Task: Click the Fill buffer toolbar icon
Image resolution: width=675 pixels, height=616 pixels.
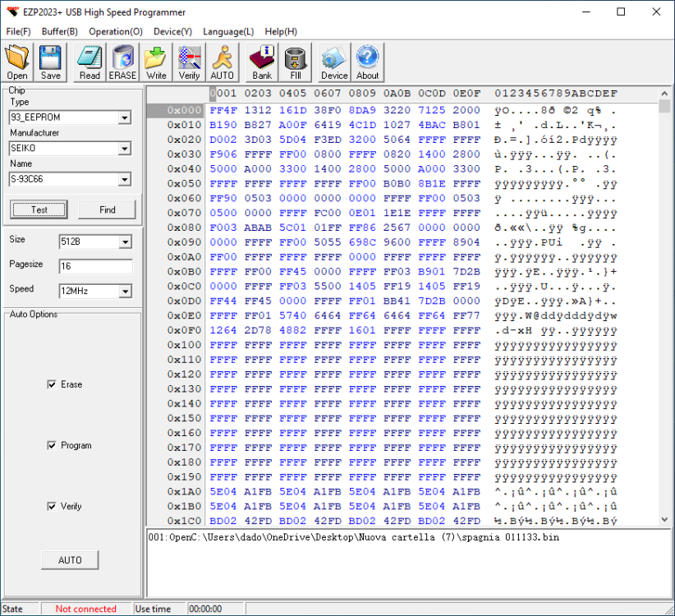Action: pyautogui.click(x=295, y=62)
